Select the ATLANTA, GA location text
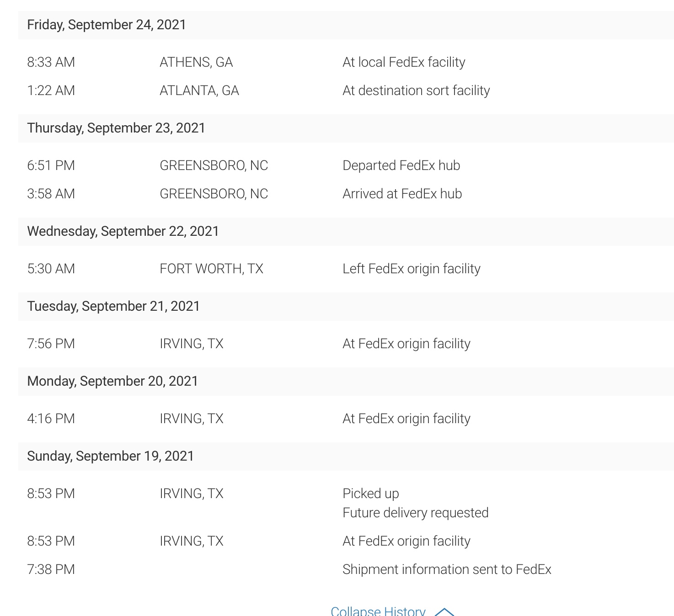Image resolution: width=674 pixels, height=616 pixels. (199, 90)
